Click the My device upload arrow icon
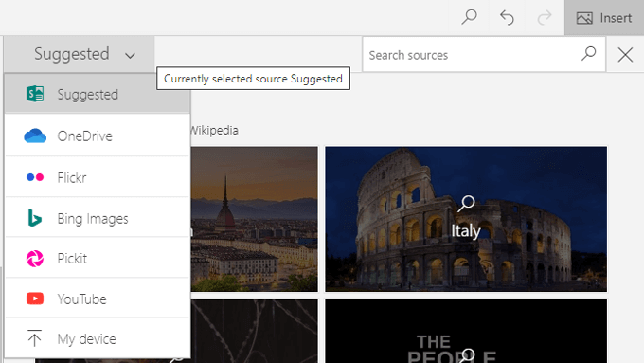Screen dimensions: 644x363 click(34, 338)
